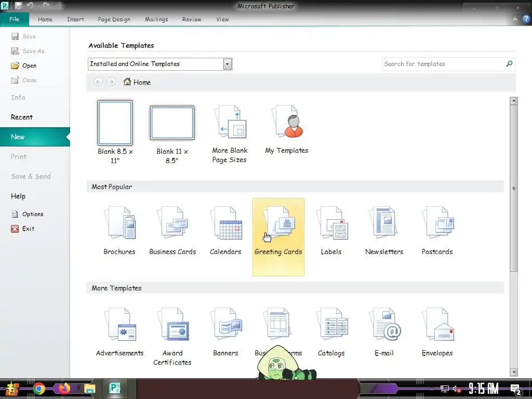Open the Help question mark icon
Image resolution: width=532 pixels, height=399 pixels.
pyautogui.click(x=526, y=19)
